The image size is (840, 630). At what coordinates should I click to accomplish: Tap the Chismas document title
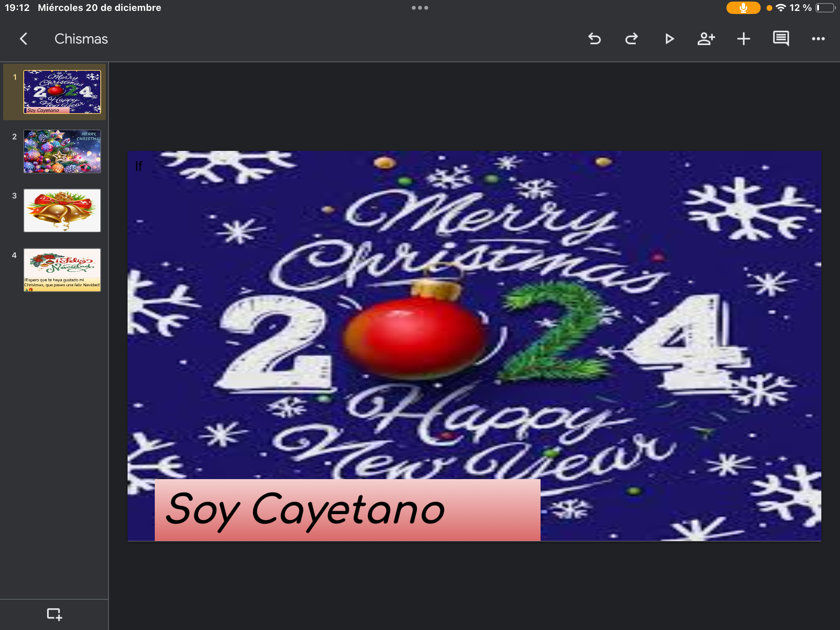click(81, 39)
